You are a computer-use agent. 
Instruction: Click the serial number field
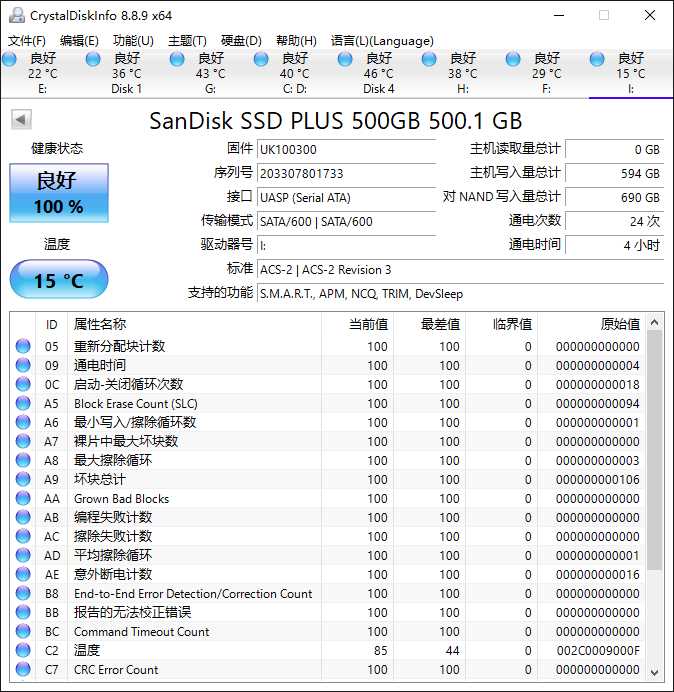tap(345, 174)
